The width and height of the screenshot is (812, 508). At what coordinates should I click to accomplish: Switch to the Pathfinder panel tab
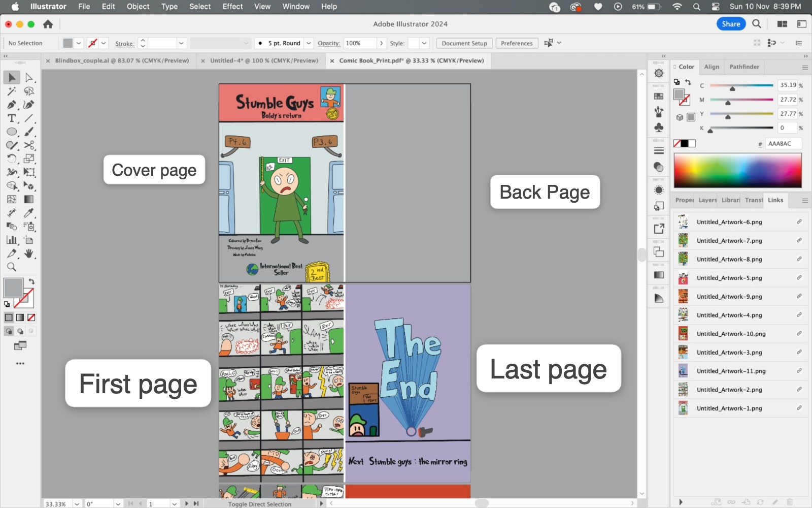tap(744, 67)
